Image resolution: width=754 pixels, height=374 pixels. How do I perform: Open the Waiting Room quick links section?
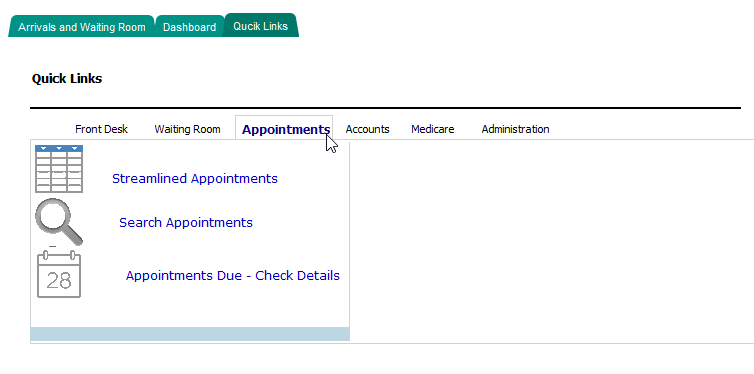coord(188,129)
